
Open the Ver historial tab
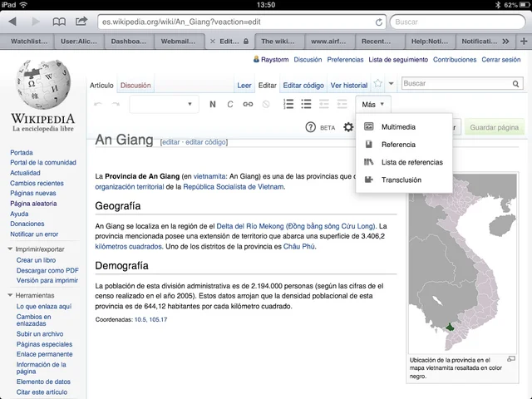(349, 86)
